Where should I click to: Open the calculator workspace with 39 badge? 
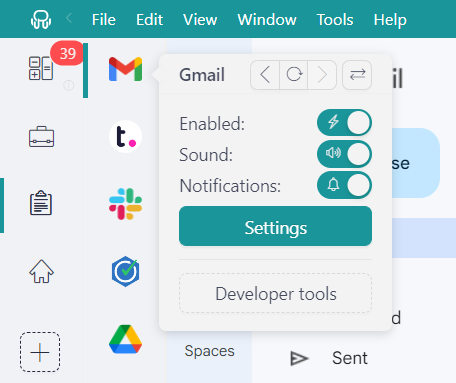coord(41,68)
